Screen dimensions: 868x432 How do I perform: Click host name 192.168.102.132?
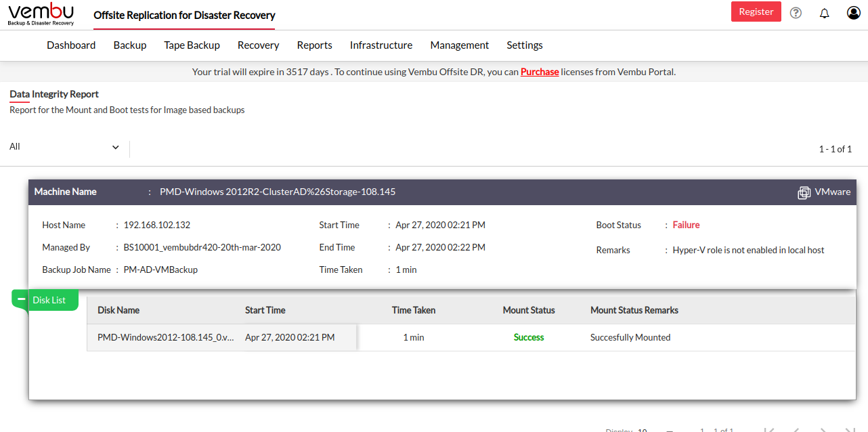157,225
